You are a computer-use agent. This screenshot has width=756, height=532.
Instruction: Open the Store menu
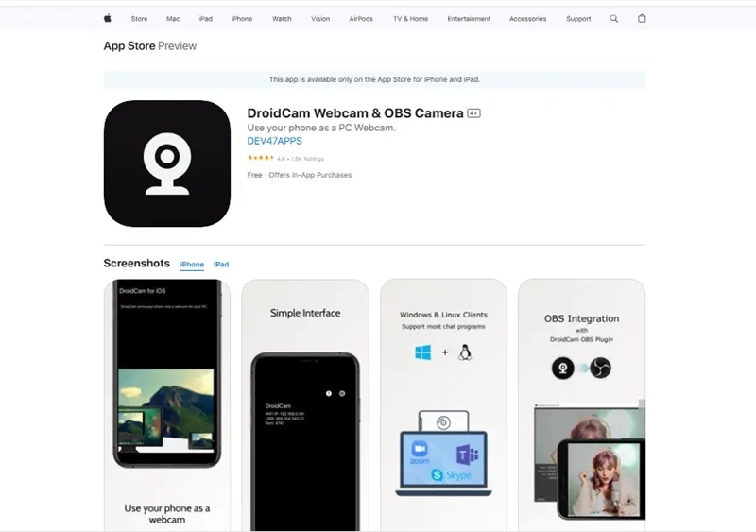(139, 19)
